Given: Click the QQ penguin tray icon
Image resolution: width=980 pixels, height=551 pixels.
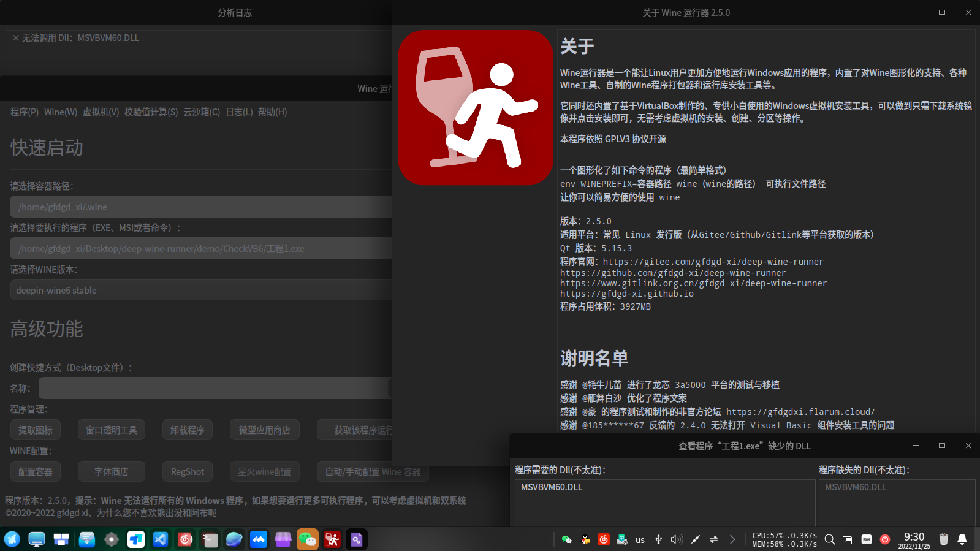Looking at the screenshot, I should [585, 539].
